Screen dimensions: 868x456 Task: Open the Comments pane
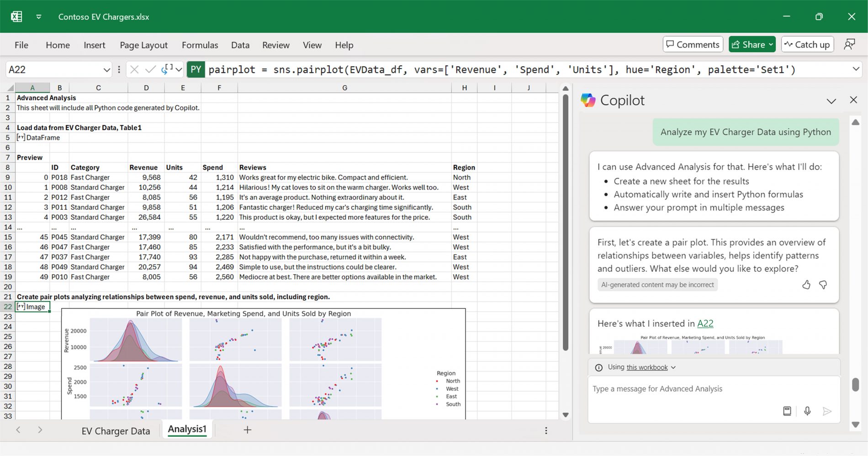[693, 44]
